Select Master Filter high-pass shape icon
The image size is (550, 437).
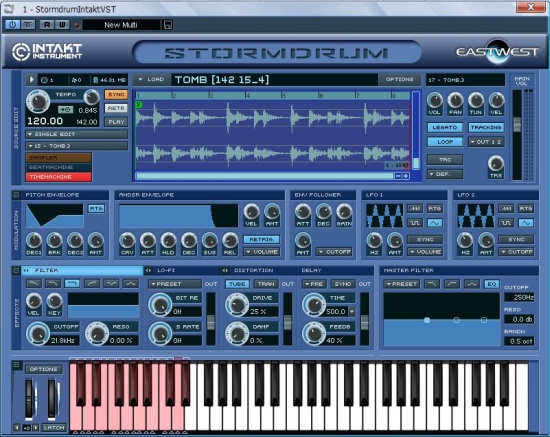pyautogui.click(x=452, y=284)
